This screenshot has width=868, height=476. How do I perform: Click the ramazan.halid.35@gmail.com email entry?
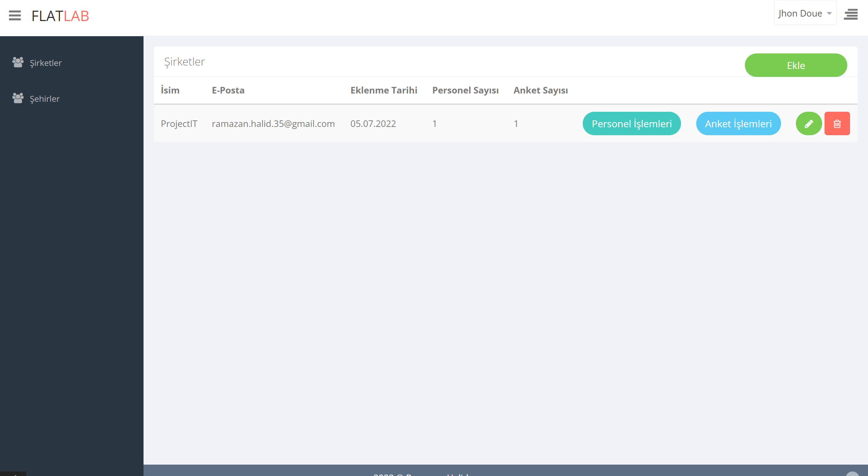click(x=273, y=123)
